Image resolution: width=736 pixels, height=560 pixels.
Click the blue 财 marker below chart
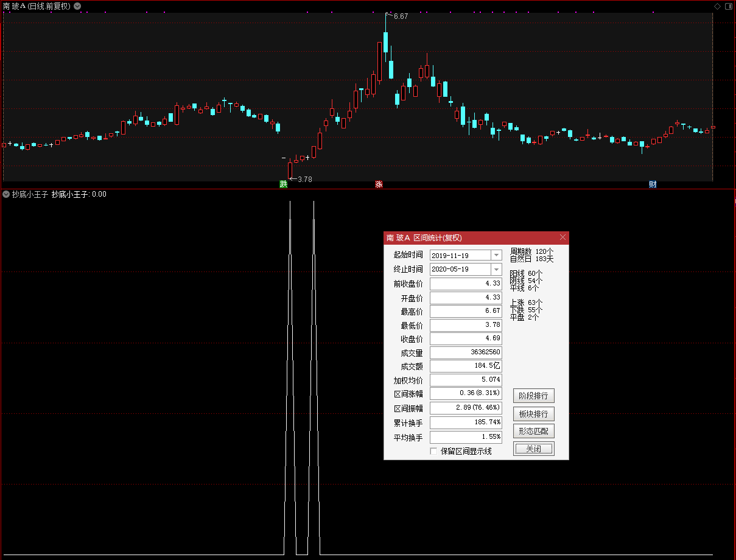point(653,184)
